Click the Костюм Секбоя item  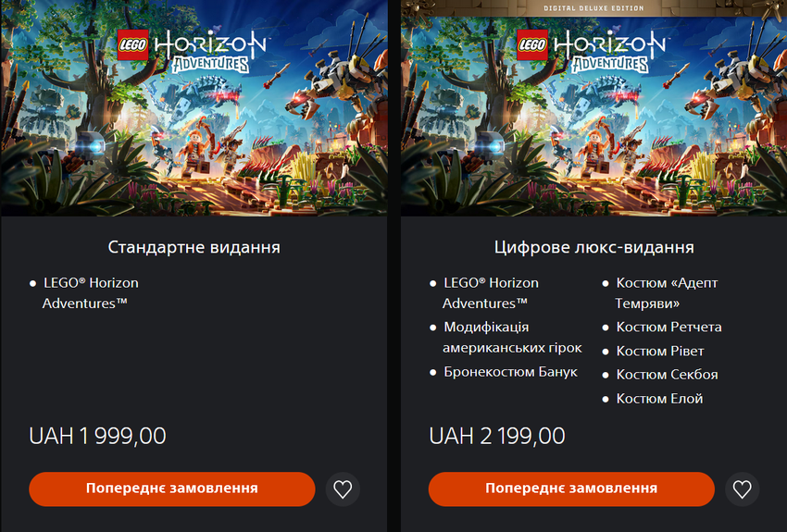(x=660, y=375)
